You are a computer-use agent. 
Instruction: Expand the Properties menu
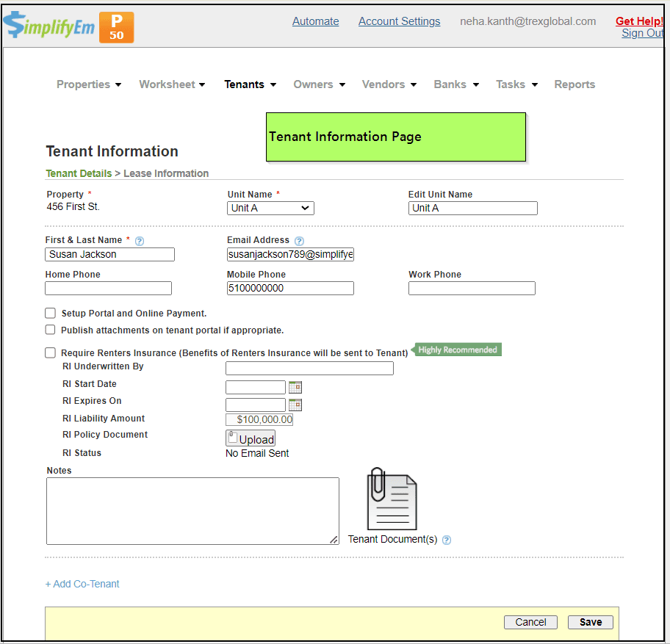point(89,84)
